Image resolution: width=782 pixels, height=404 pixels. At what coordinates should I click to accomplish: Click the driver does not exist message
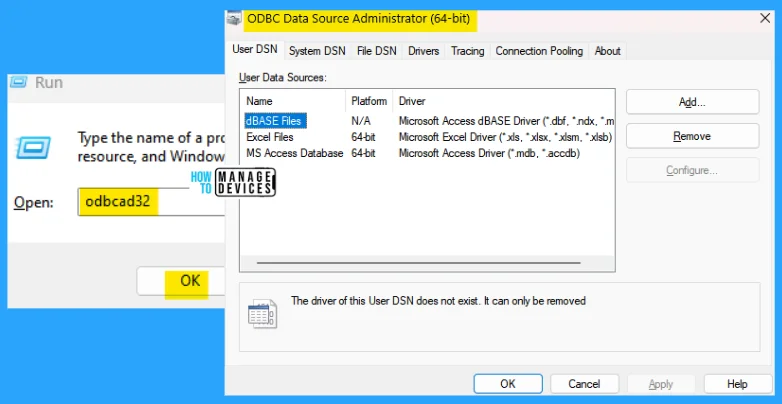438,301
